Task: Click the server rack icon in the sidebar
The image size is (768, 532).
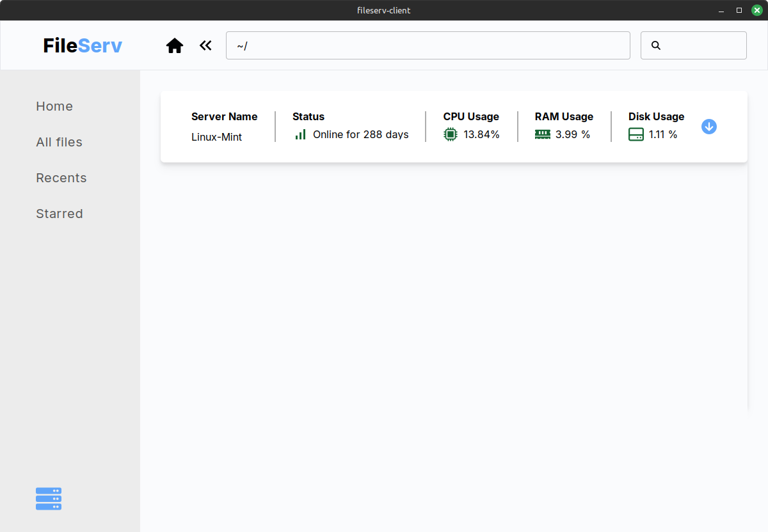Action: coord(48,498)
